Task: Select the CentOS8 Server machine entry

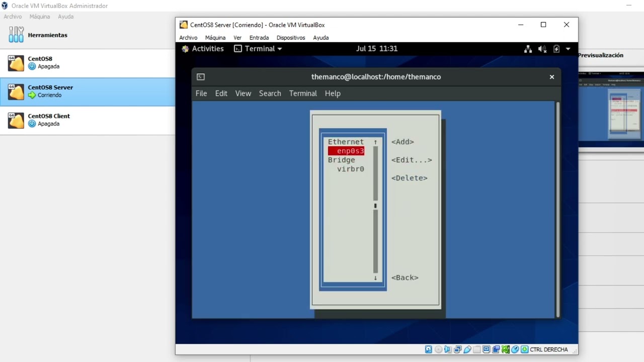Action: pyautogui.click(x=88, y=92)
